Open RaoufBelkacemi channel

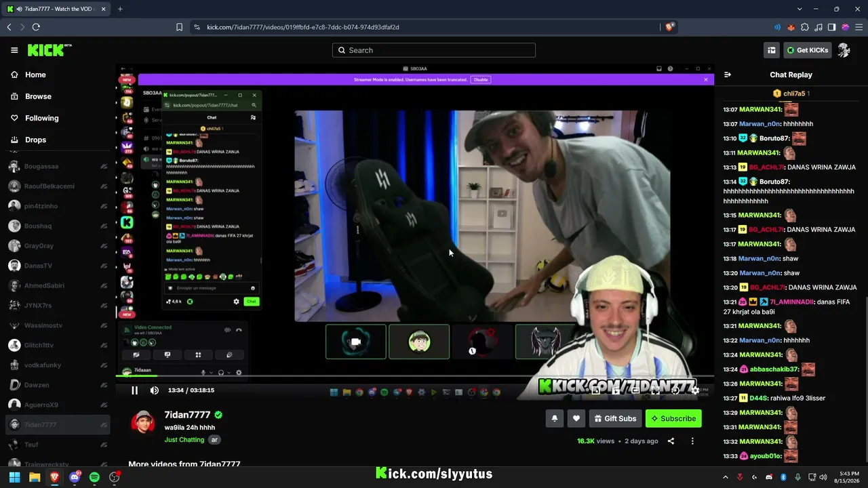coord(58,186)
